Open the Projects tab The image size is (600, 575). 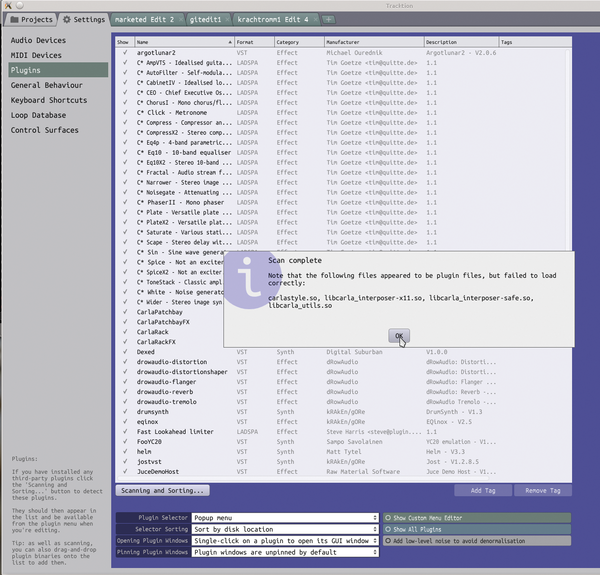click(x=31, y=20)
